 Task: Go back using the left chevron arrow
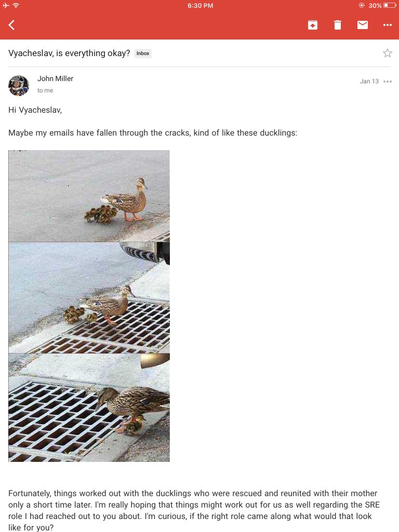tap(11, 25)
